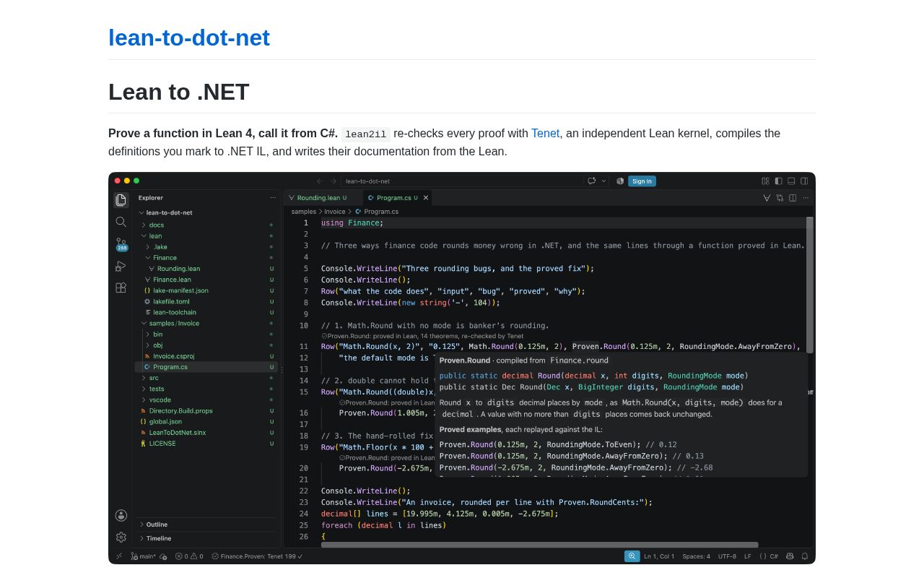Click the Copilot icon in the status bar
Screen dimensions: 924x578
(x=790, y=556)
